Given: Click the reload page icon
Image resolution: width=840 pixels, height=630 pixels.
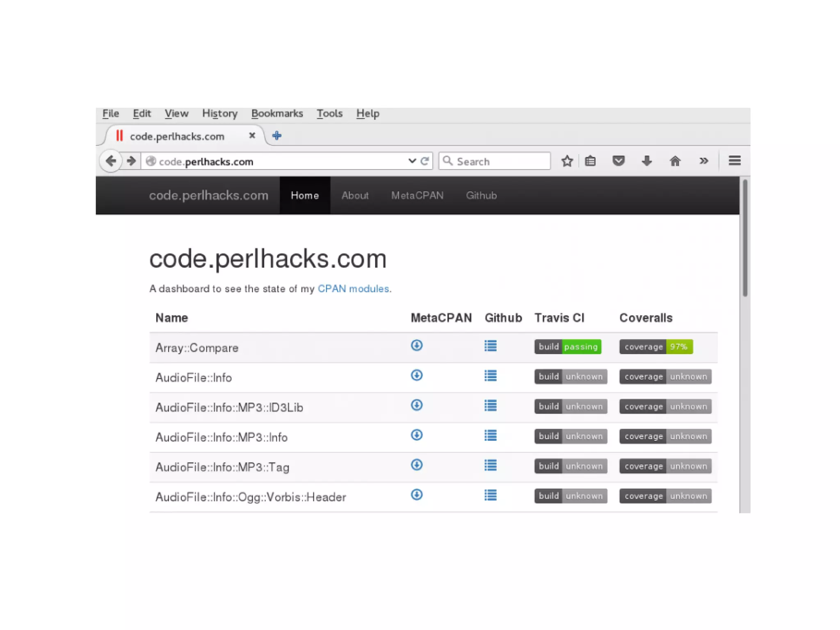Looking at the screenshot, I should coord(425,161).
